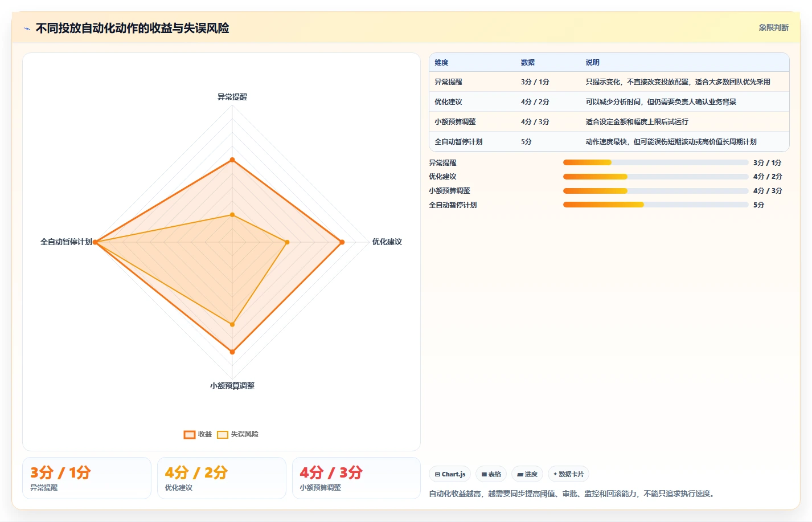Click the 全自动暂停计划 cell in the table
This screenshot has height=522, width=812.
(458, 142)
